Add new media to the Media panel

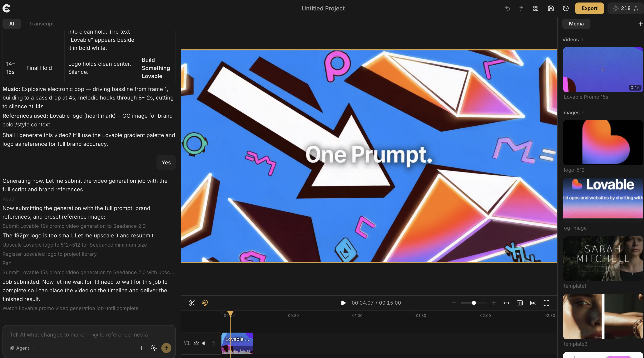coord(640,24)
